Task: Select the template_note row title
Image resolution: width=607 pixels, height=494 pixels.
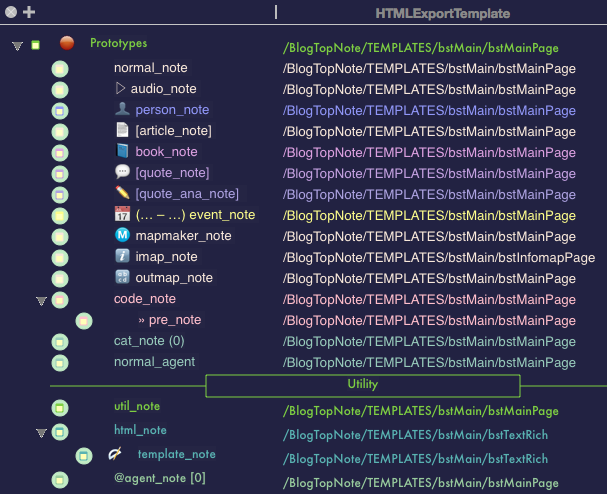Action: 177,454
